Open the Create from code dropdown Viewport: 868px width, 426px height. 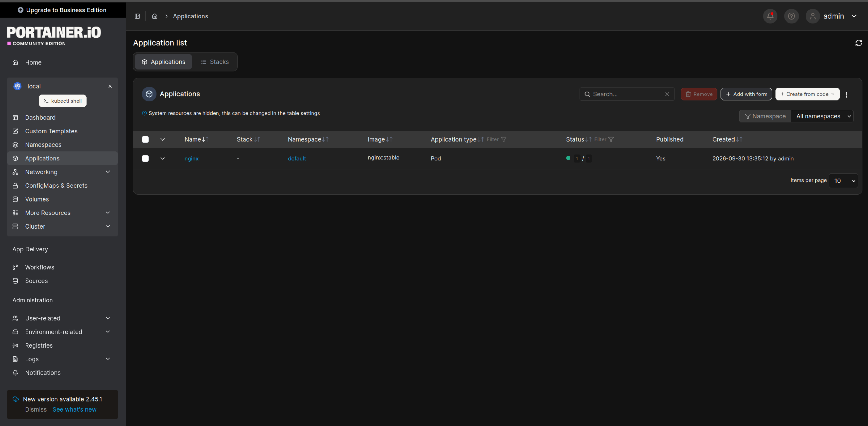(807, 94)
